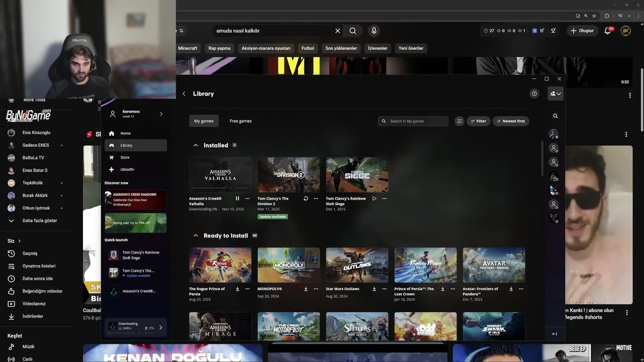
Task: Open the Spring sale banner
Action: pyautogui.click(x=135, y=223)
